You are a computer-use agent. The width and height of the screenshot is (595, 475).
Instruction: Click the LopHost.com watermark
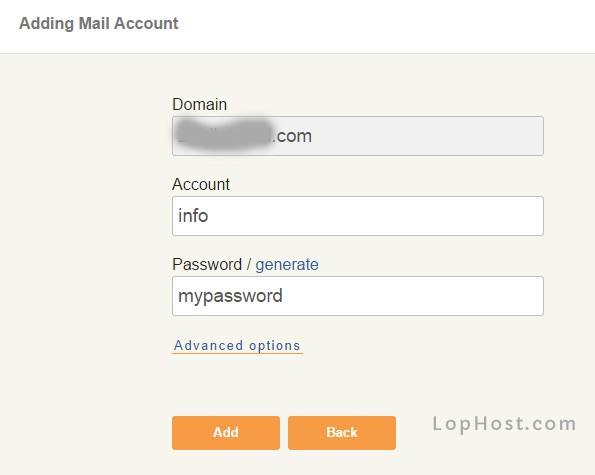pyautogui.click(x=505, y=423)
